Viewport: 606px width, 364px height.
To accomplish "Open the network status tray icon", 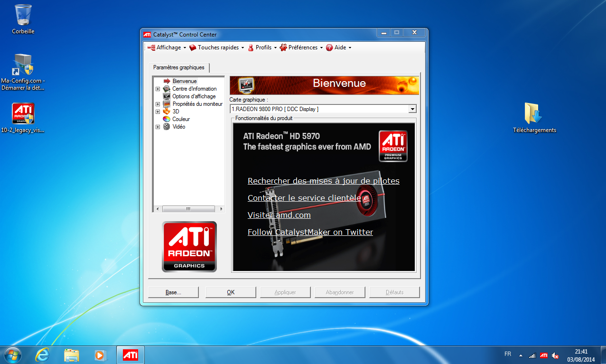I will (532, 355).
